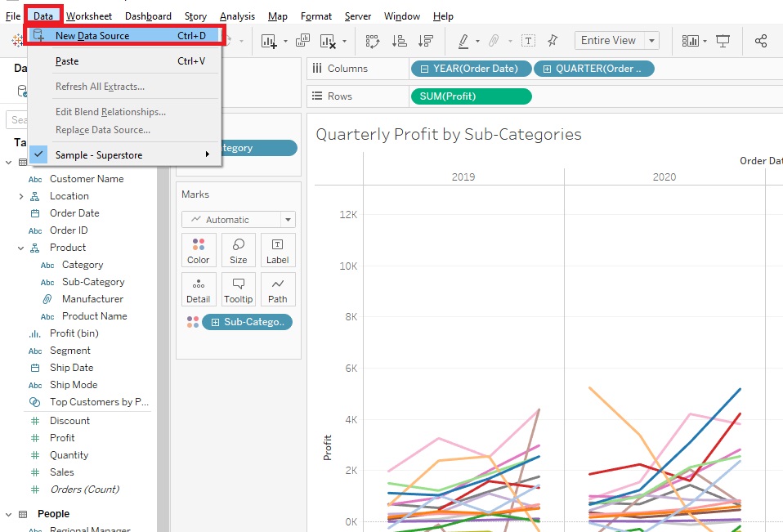Open the Worksheet menu
783x532 pixels.
click(89, 16)
